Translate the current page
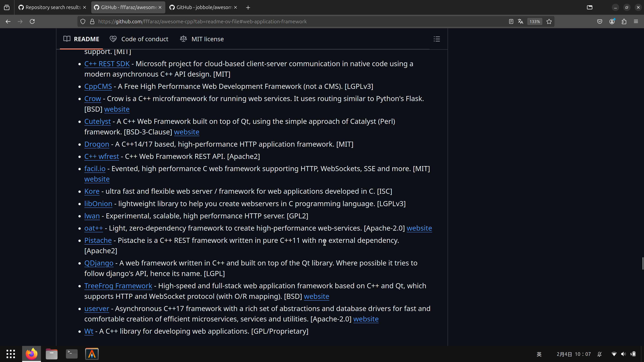 point(521,21)
